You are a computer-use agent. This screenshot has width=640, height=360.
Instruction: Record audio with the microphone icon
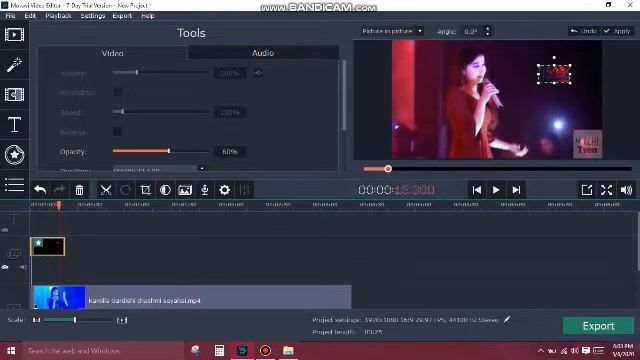205,190
